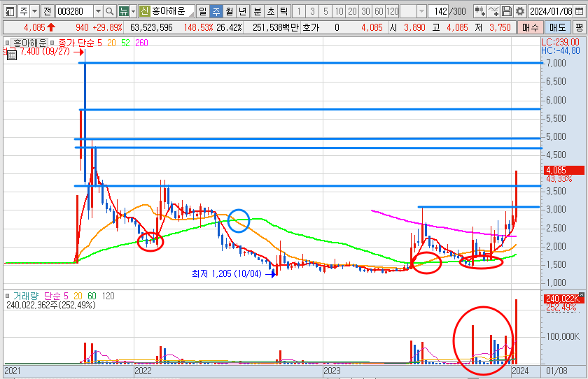Click the 시 3,890 opening price
Viewport: 588px width, 379px height.
click(x=407, y=27)
